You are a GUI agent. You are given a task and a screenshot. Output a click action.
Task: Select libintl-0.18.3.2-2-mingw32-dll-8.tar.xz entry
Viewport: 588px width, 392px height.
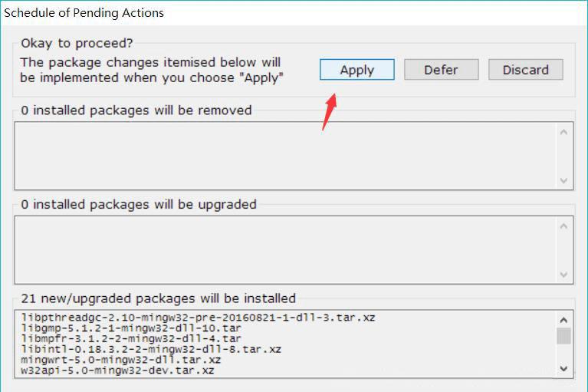point(150,349)
